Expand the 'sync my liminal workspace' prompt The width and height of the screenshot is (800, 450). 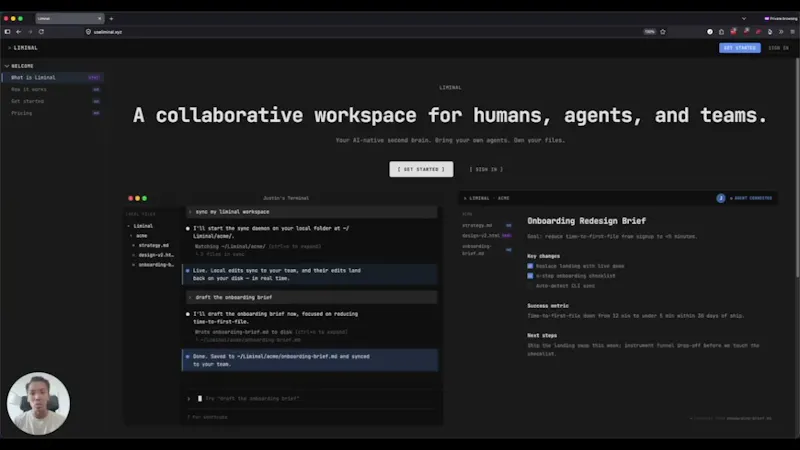click(x=311, y=212)
